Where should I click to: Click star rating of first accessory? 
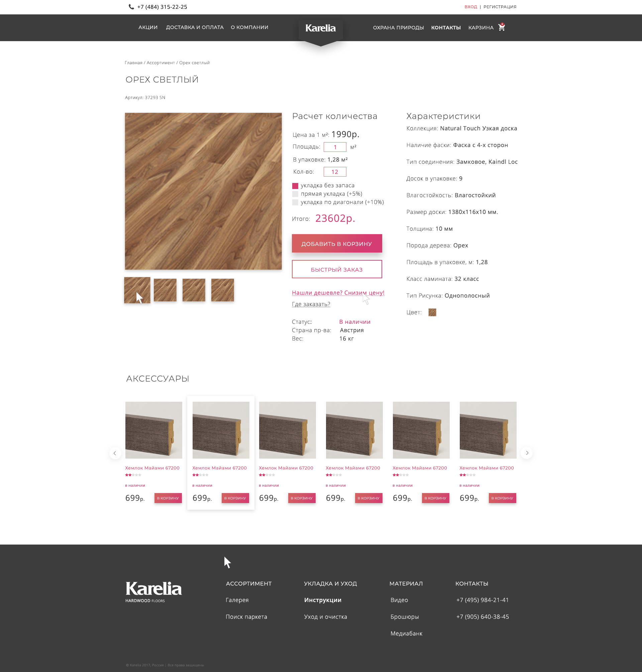[133, 475]
